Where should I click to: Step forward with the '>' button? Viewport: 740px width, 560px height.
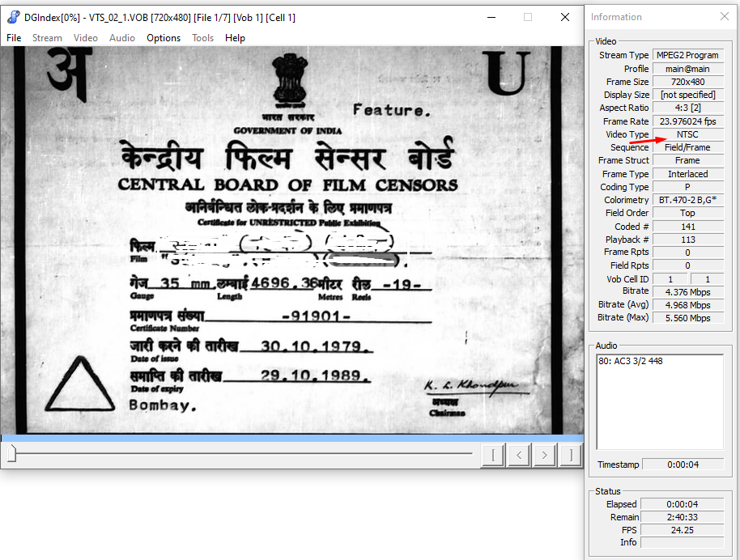tap(545, 456)
